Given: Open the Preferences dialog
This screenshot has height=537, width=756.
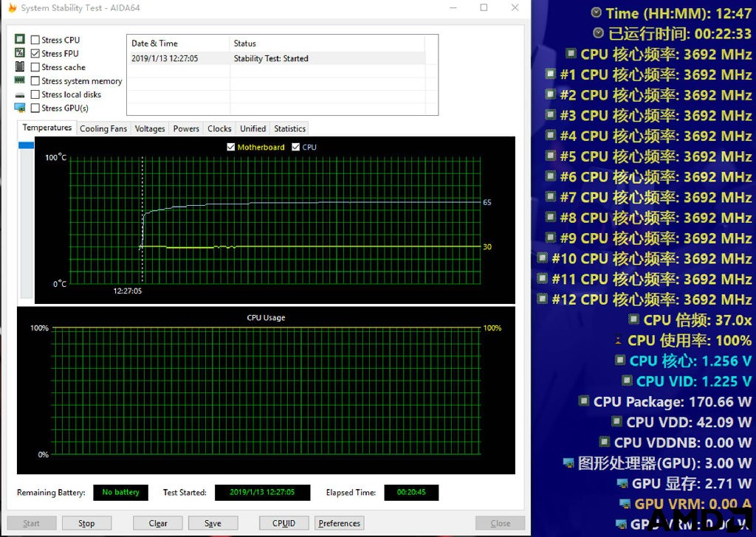Looking at the screenshot, I should 339,523.
